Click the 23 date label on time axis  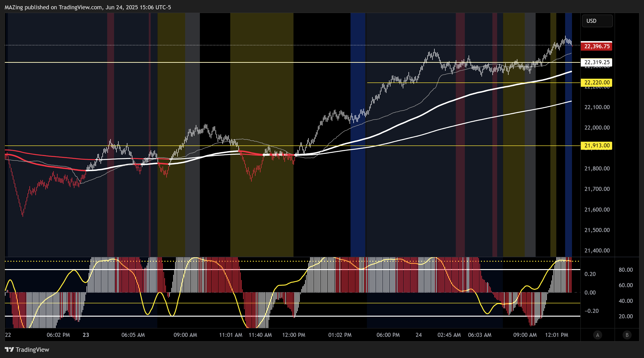point(86,335)
